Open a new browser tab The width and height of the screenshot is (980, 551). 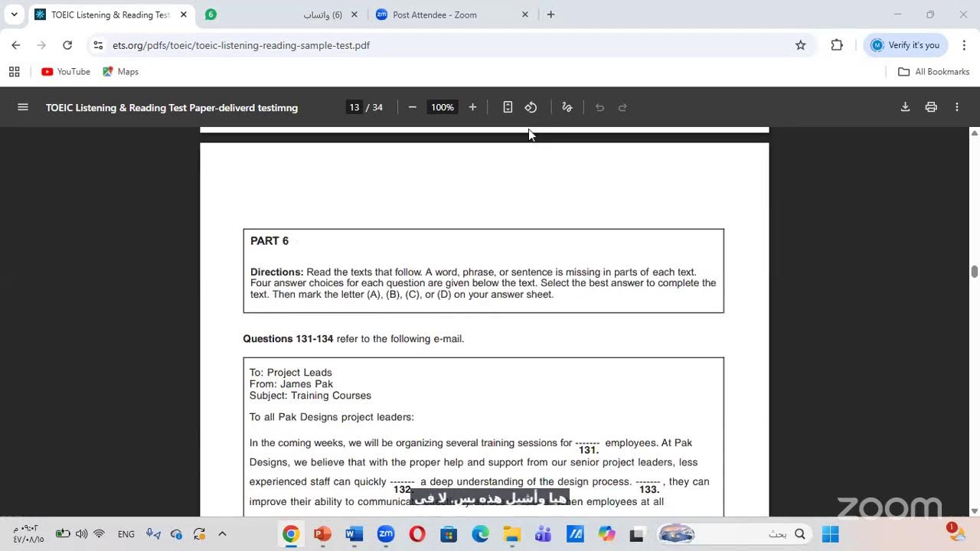(550, 15)
